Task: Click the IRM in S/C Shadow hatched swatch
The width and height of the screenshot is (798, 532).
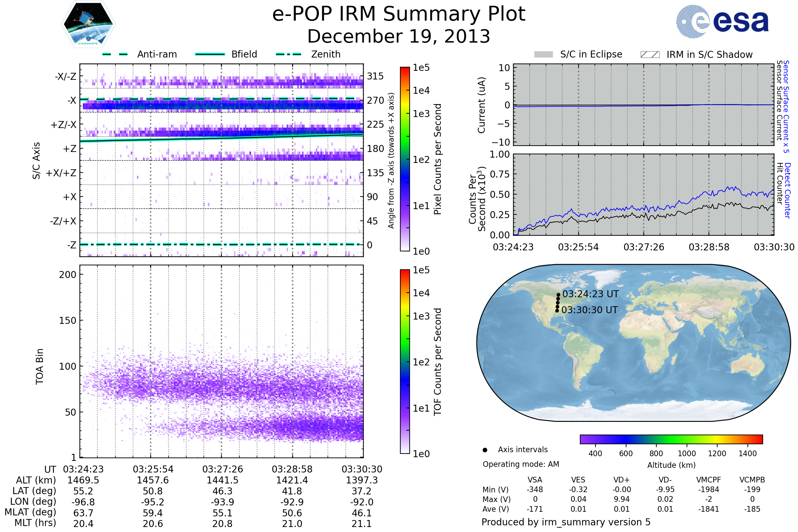Action: 650,55
